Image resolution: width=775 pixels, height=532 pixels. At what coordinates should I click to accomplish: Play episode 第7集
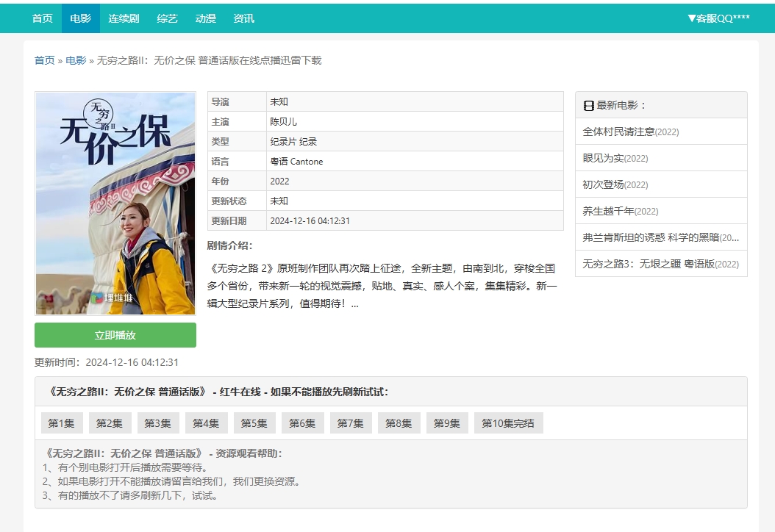point(351,423)
